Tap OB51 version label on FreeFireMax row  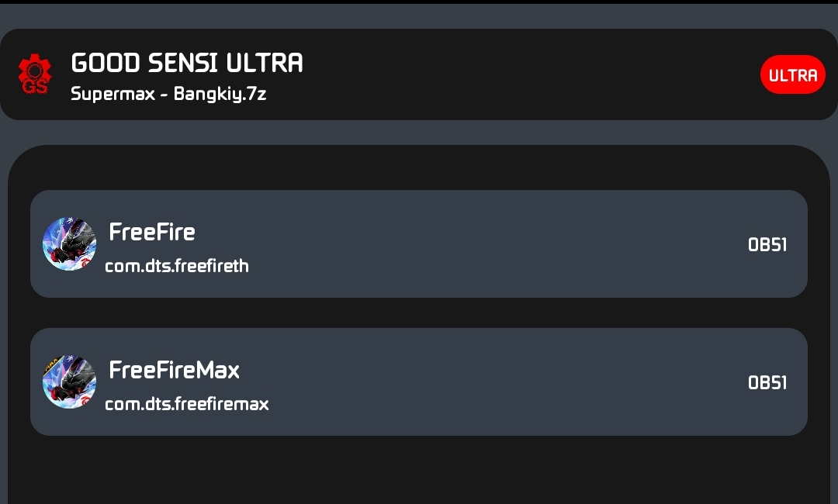767,383
